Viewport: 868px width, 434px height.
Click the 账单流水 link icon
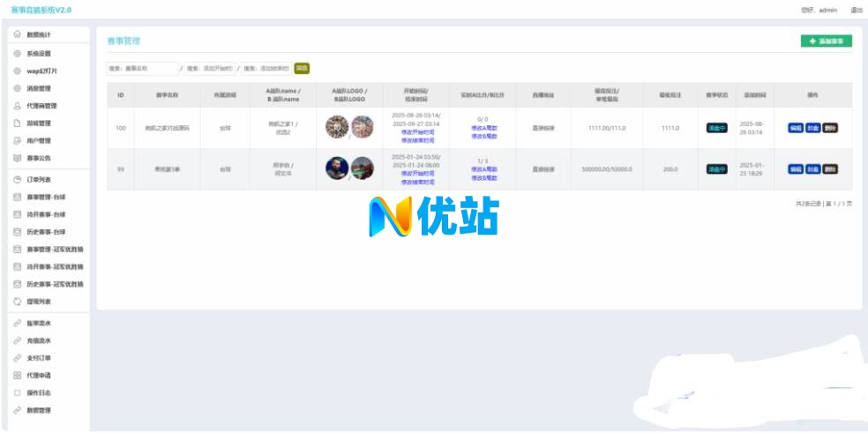click(18, 323)
